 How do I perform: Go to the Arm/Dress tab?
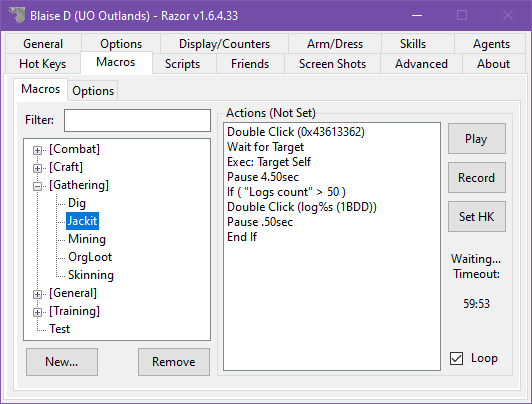click(x=335, y=44)
